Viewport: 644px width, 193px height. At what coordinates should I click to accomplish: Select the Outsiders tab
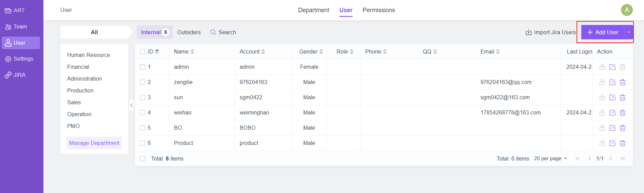pos(189,32)
